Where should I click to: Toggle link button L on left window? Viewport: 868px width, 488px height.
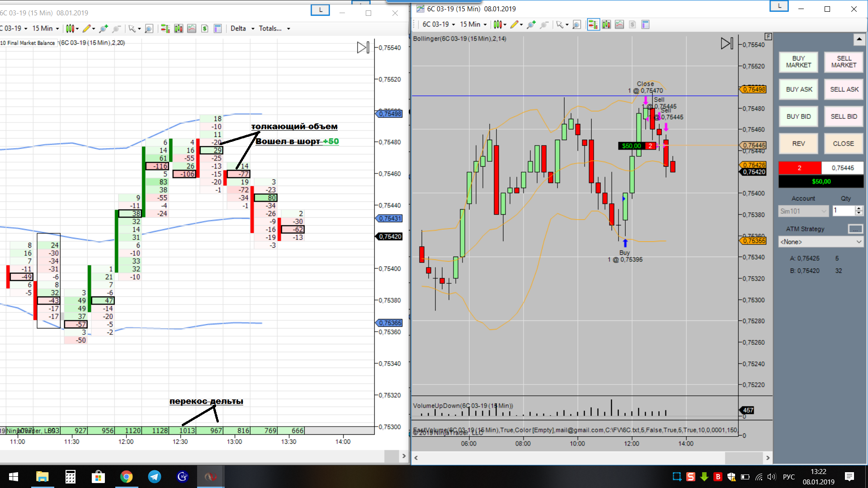(321, 10)
